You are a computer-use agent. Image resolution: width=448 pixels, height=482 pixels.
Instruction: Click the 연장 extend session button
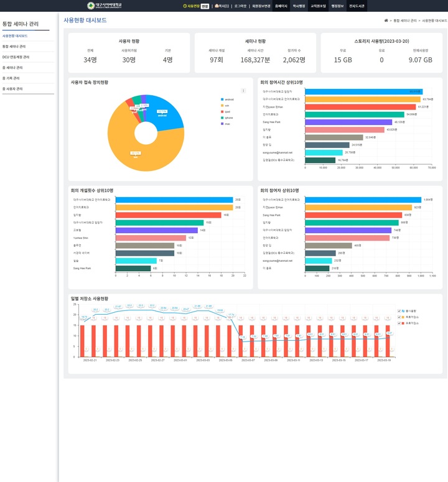205,6
